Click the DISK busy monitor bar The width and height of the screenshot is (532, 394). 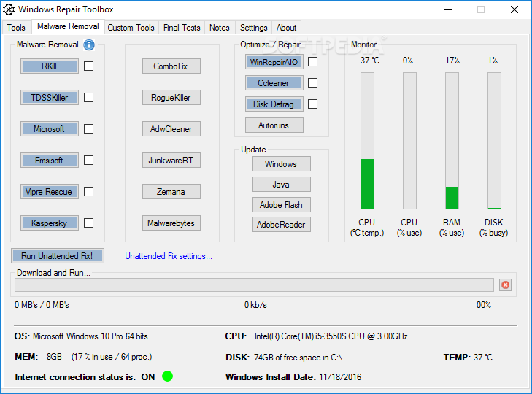(494, 141)
